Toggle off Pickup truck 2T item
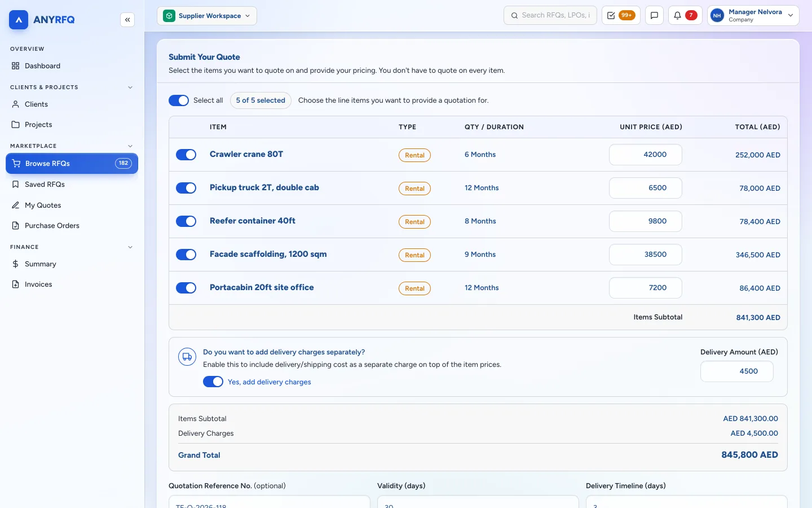Image resolution: width=812 pixels, height=508 pixels. pos(186,188)
